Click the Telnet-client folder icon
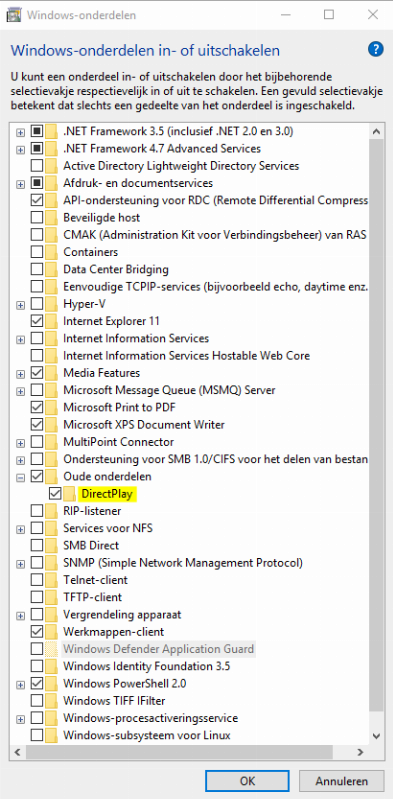 51,580
